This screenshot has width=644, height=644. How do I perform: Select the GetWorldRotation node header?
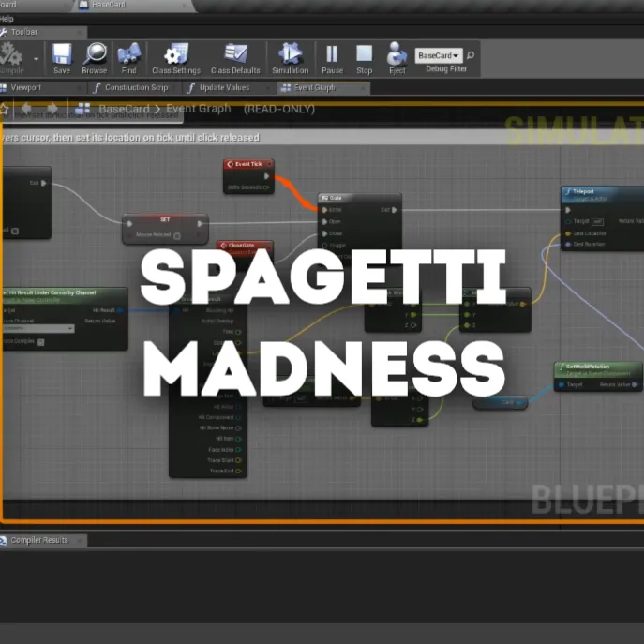[x=598, y=369]
